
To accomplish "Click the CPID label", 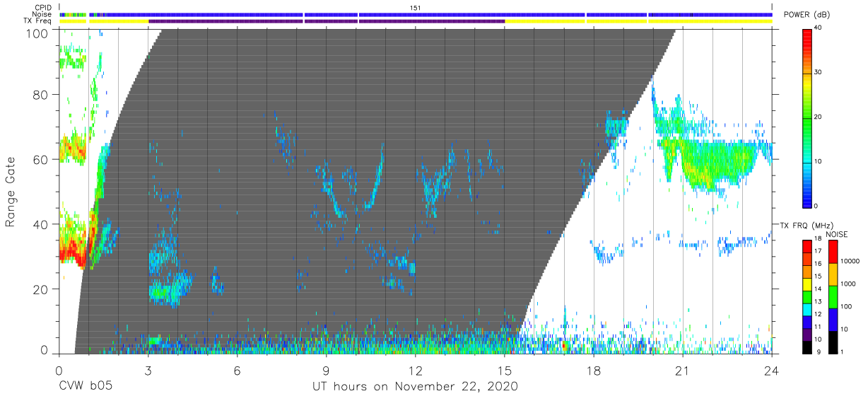I will tap(42, 7).
